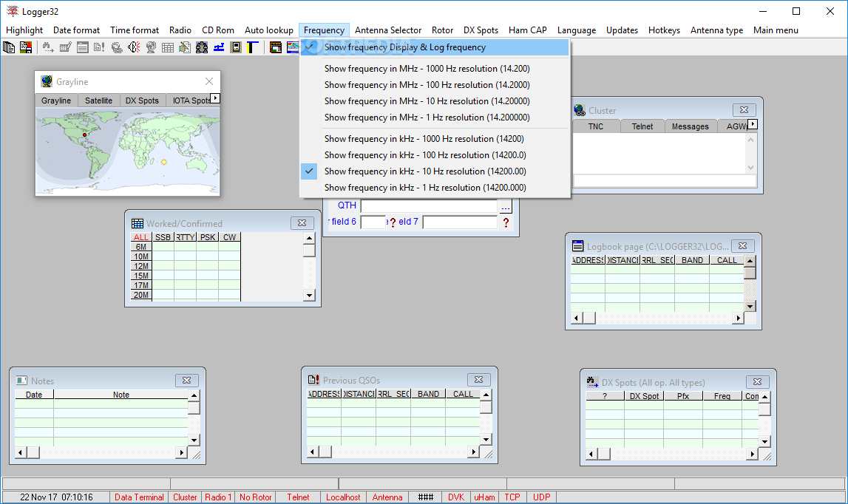848x504 pixels.
Task: Click the UDP status bar indicator
Action: (x=541, y=497)
